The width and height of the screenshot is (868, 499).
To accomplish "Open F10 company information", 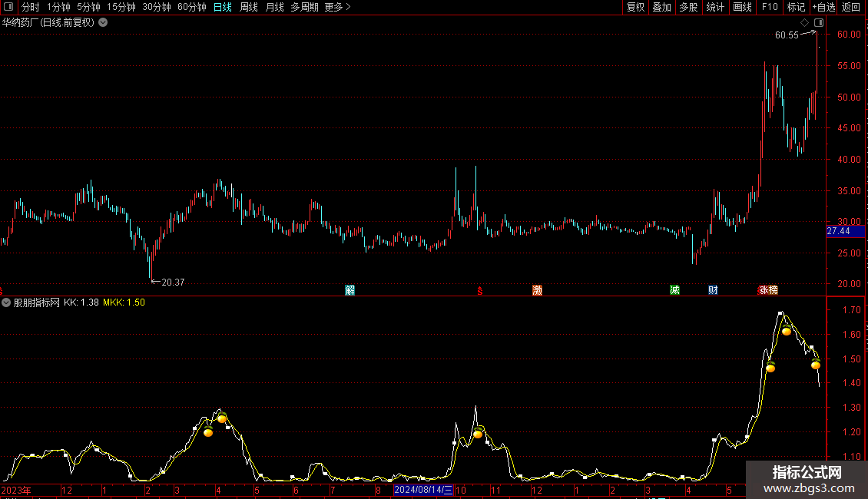I will pyautogui.click(x=770, y=7).
